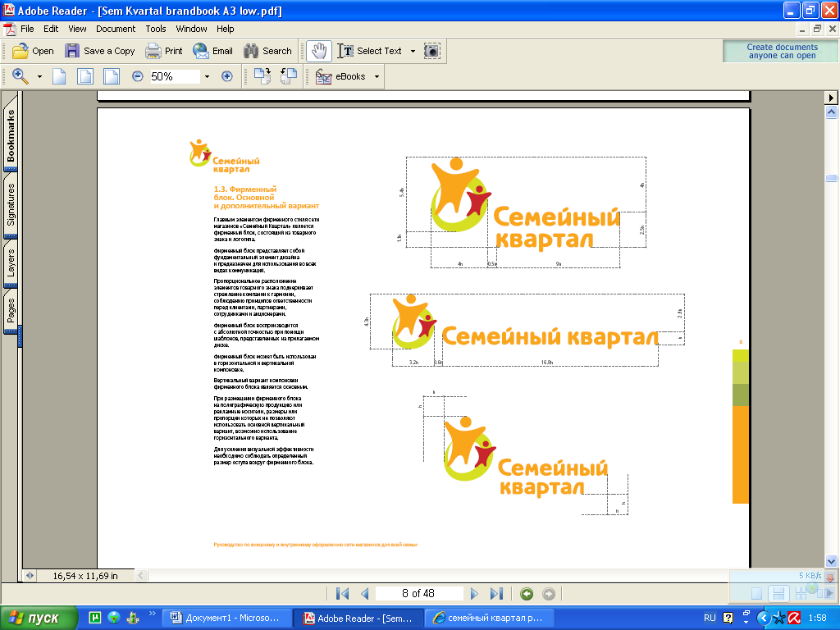Open the Tools menu
The width and height of the screenshot is (840, 630).
coord(156,29)
